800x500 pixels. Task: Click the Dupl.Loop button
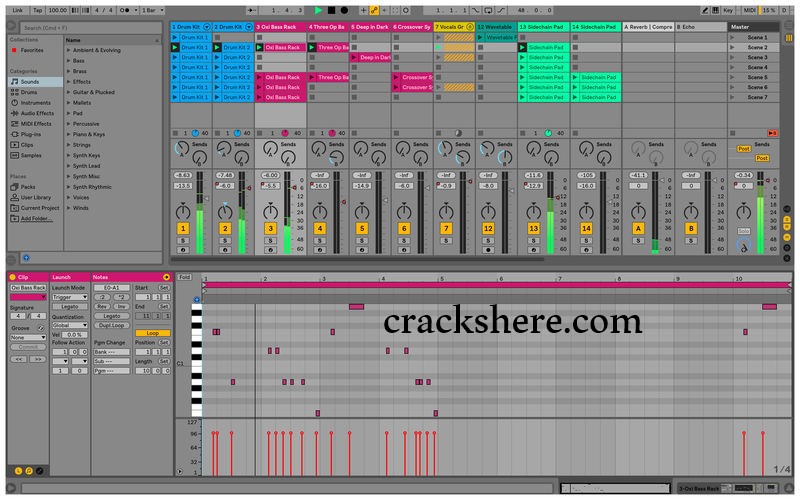pos(112,325)
